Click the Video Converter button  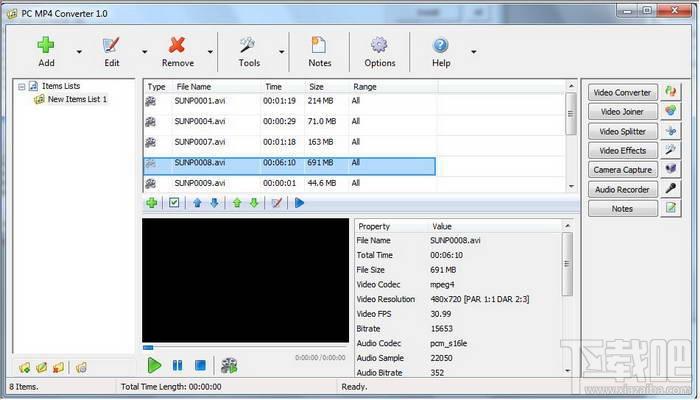(x=622, y=92)
